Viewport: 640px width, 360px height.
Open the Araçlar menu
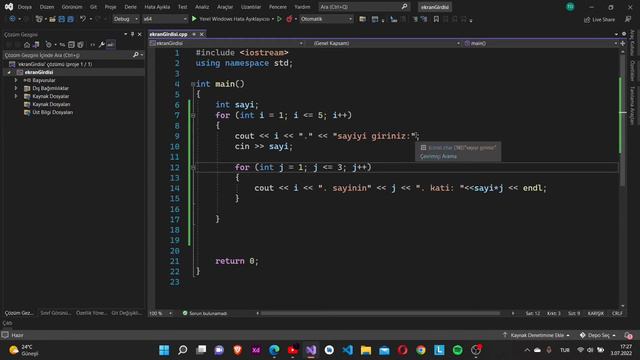[x=225, y=7]
